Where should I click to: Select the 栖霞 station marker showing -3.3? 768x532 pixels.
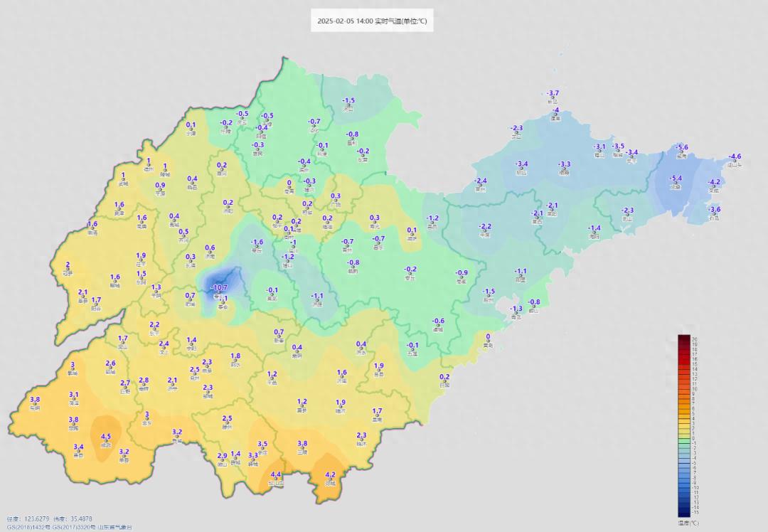(x=565, y=170)
